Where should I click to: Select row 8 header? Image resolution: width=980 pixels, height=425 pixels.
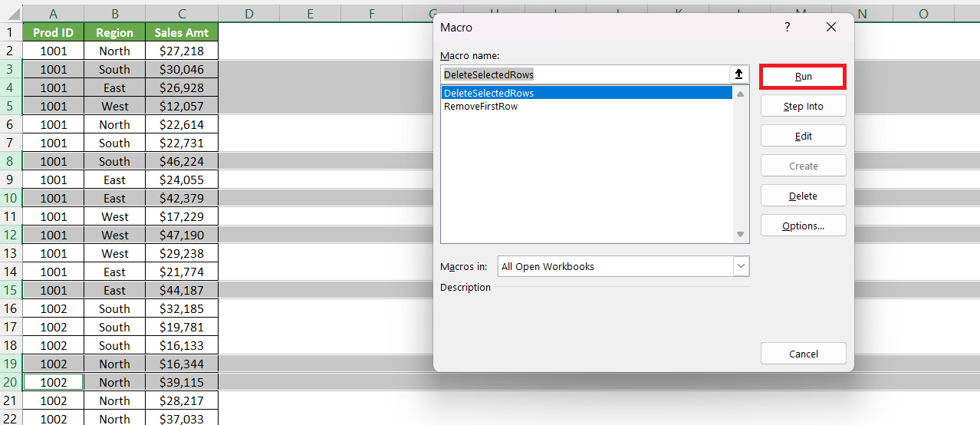[x=12, y=161]
